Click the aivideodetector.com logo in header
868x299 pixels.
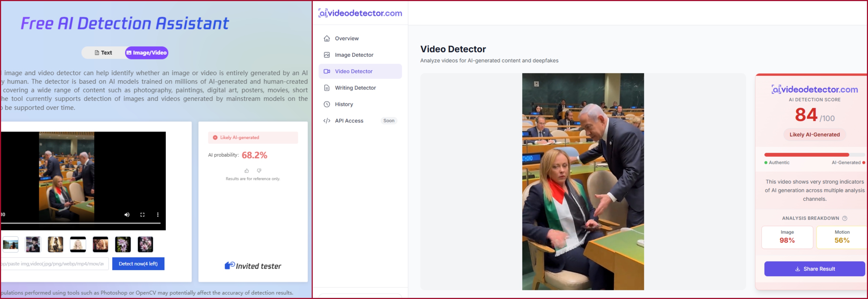[360, 13]
